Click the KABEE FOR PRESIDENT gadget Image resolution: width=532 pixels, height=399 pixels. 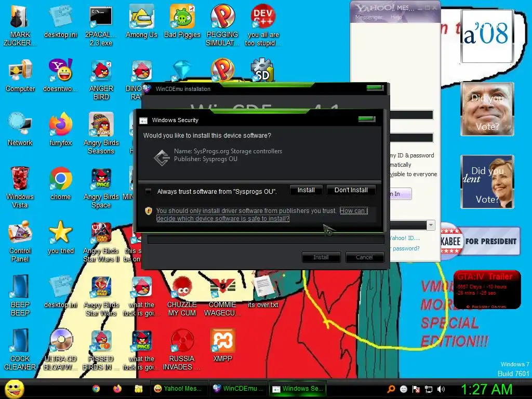point(480,241)
